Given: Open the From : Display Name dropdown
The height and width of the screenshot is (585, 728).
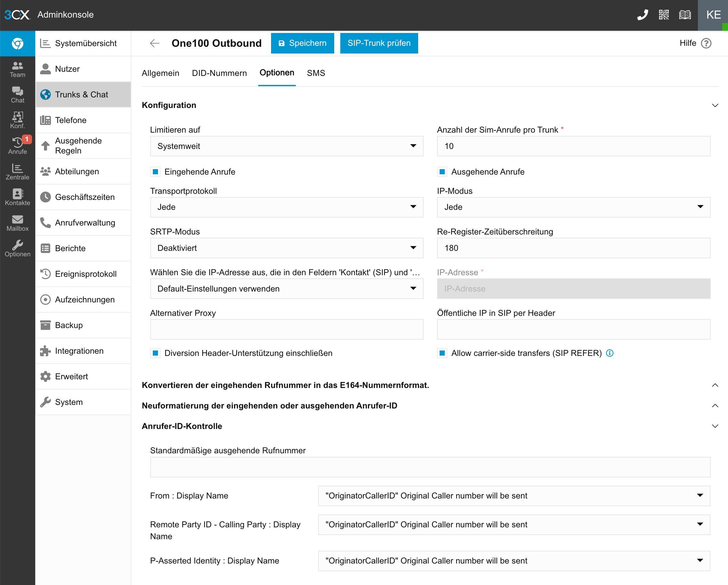Looking at the screenshot, I should point(514,496).
